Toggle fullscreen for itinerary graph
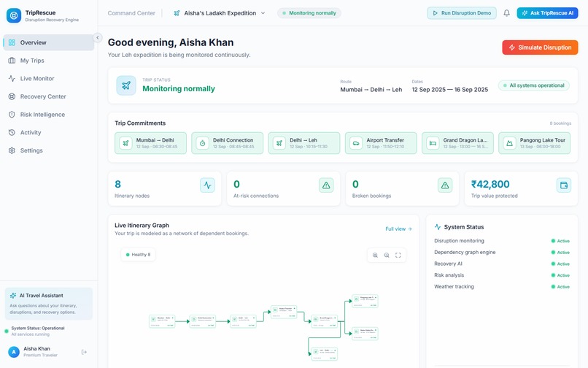This screenshot has width=588, height=368. 398,256
